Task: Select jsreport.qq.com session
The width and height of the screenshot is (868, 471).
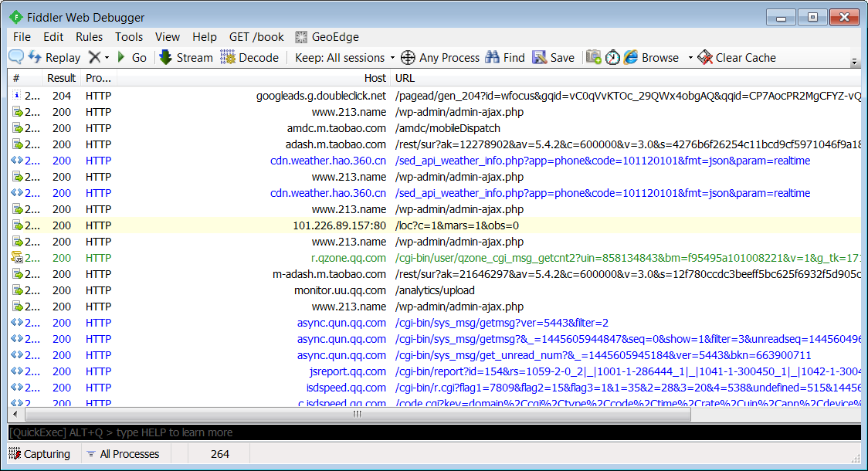Action: pyautogui.click(x=435, y=371)
